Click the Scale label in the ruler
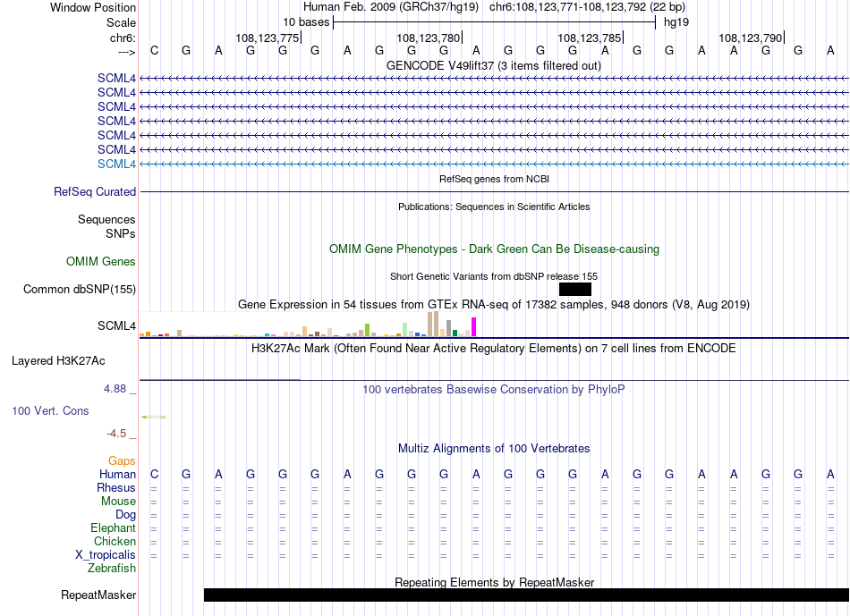850x616 pixels. (x=121, y=22)
